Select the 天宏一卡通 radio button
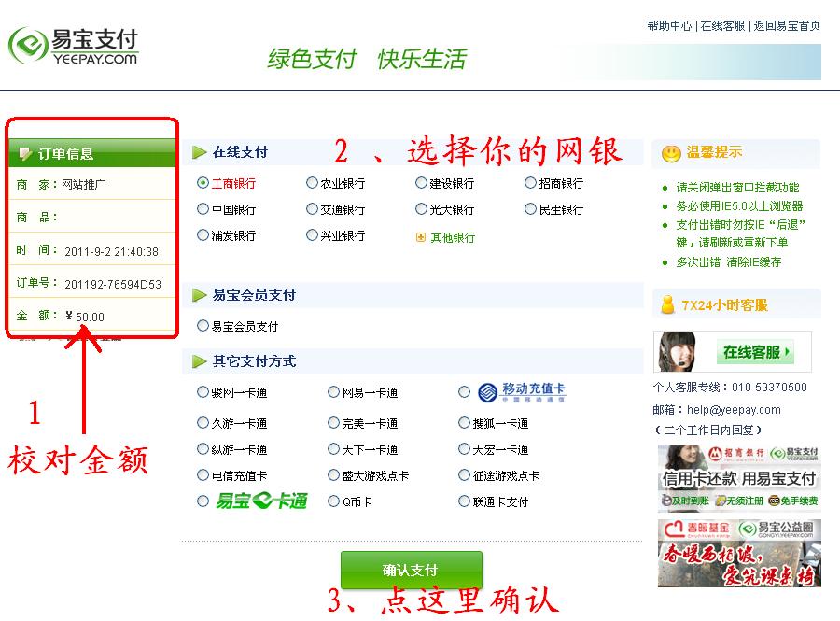The height and width of the screenshot is (621, 840). tap(464, 449)
